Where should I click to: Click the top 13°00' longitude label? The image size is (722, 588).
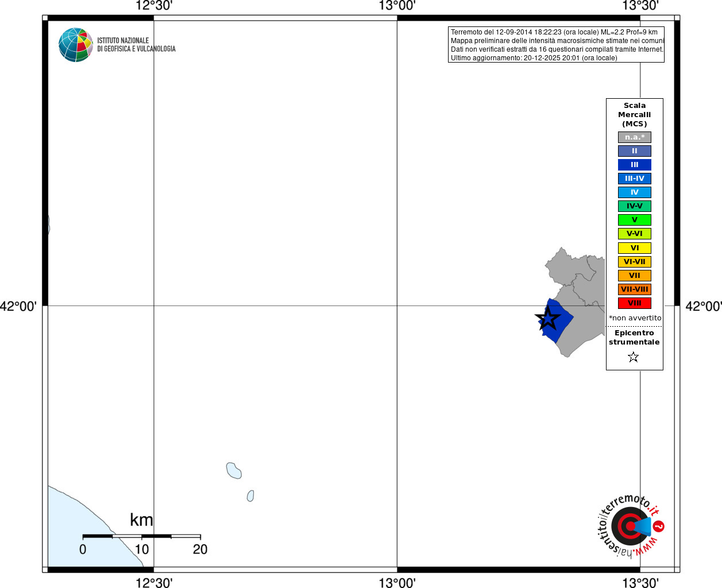pyautogui.click(x=397, y=6)
